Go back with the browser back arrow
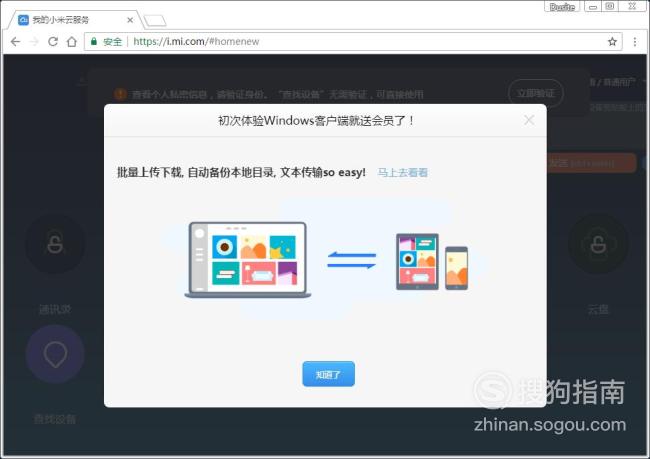650x459 pixels. pyautogui.click(x=15, y=41)
